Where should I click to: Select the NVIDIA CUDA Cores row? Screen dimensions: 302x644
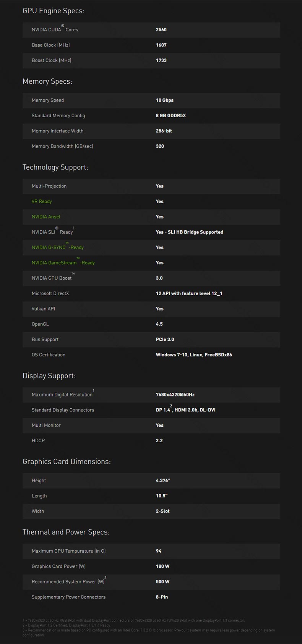click(x=151, y=30)
